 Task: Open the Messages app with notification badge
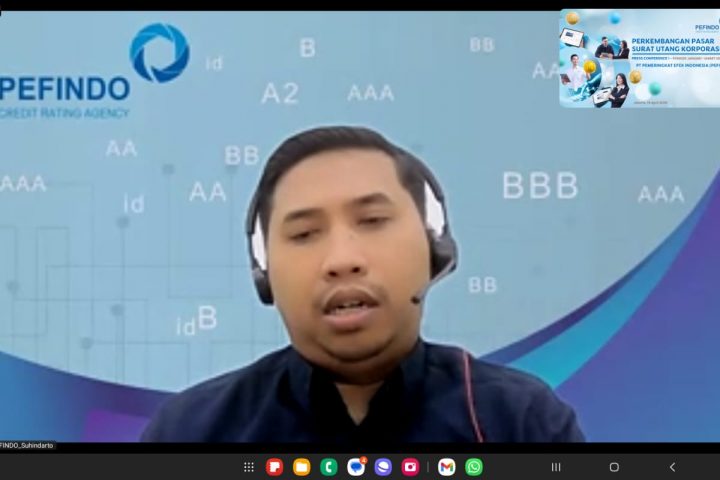click(x=356, y=467)
